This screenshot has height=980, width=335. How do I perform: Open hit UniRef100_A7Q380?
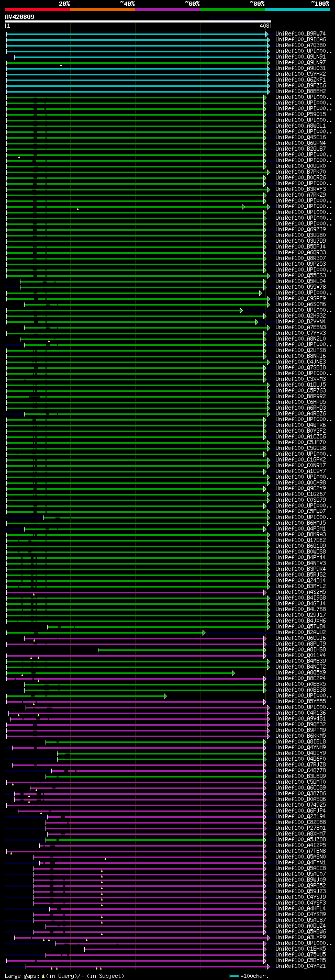coord(300,46)
